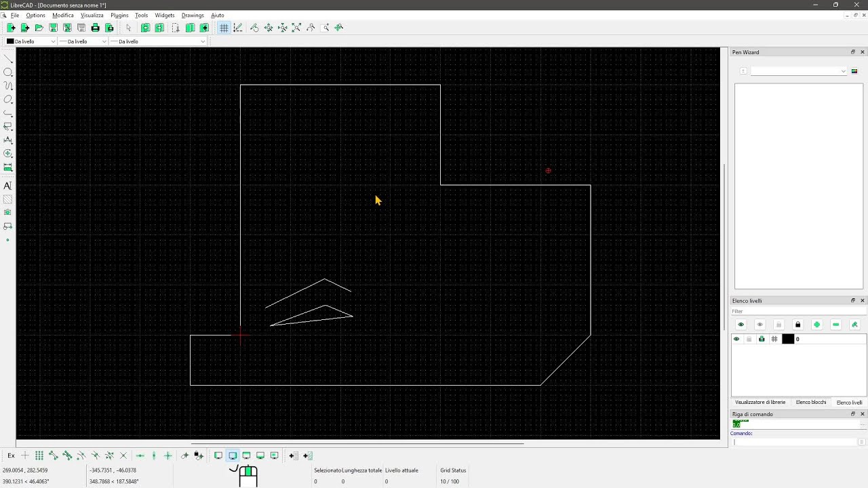Hide all layers with the greyed eye button

pos(759,325)
